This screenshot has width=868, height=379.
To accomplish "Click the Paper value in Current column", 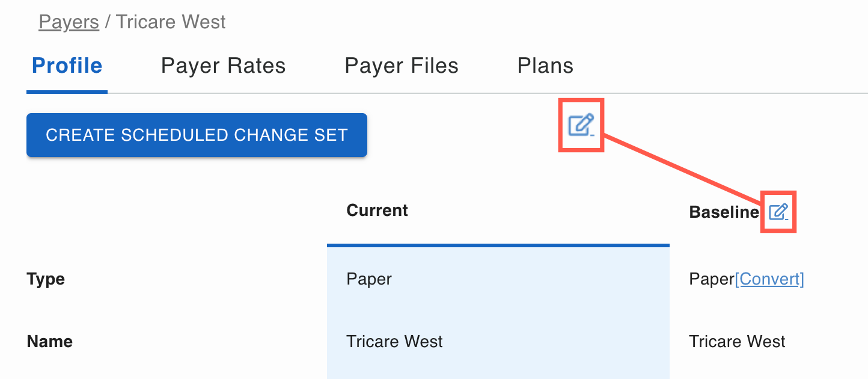I will [x=369, y=279].
